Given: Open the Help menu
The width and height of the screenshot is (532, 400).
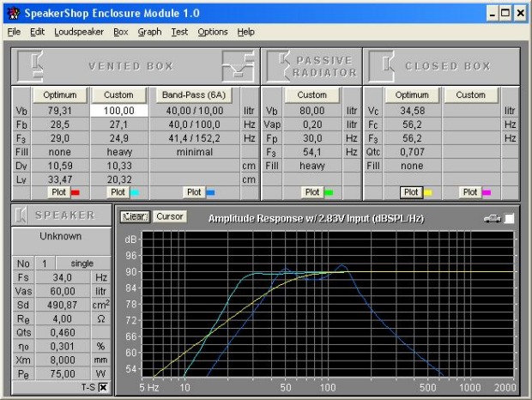Looking at the screenshot, I should (246, 32).
